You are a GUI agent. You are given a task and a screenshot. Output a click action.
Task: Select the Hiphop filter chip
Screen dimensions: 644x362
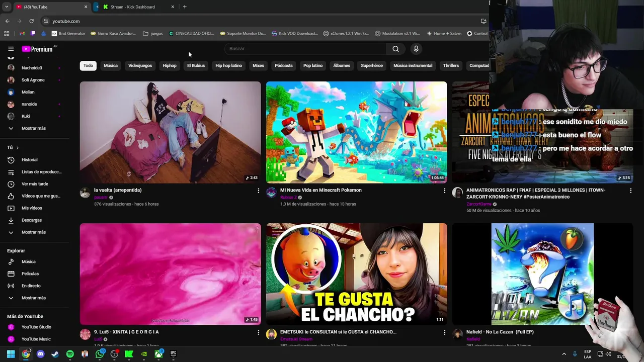tap(170, 65)
